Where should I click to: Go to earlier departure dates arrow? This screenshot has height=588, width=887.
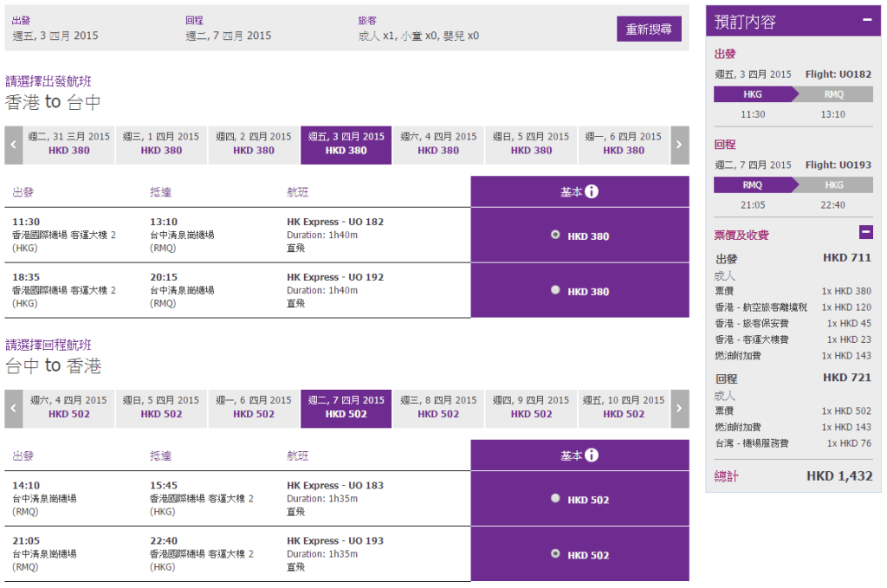click(13, 145)
